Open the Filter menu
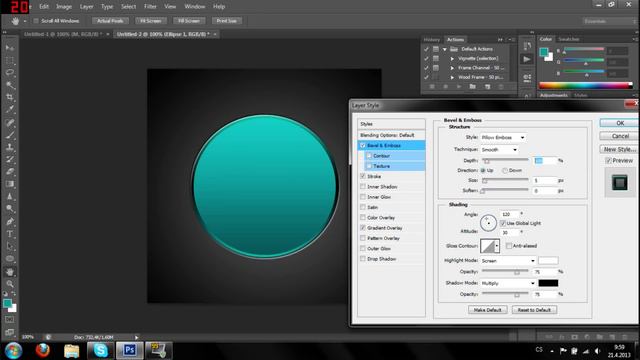The width and height of the screenshot is (640, 360). point(150,7)
